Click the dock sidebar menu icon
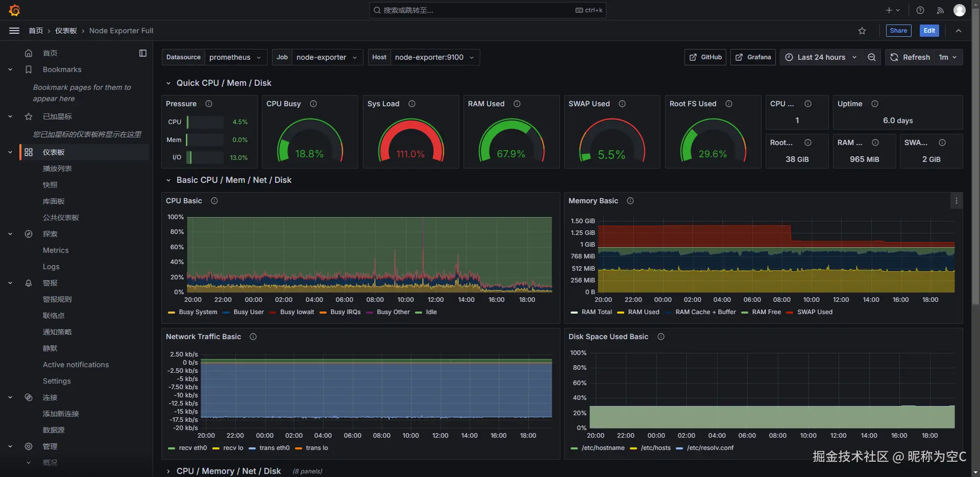980x477 pixels. click(143, 53)
